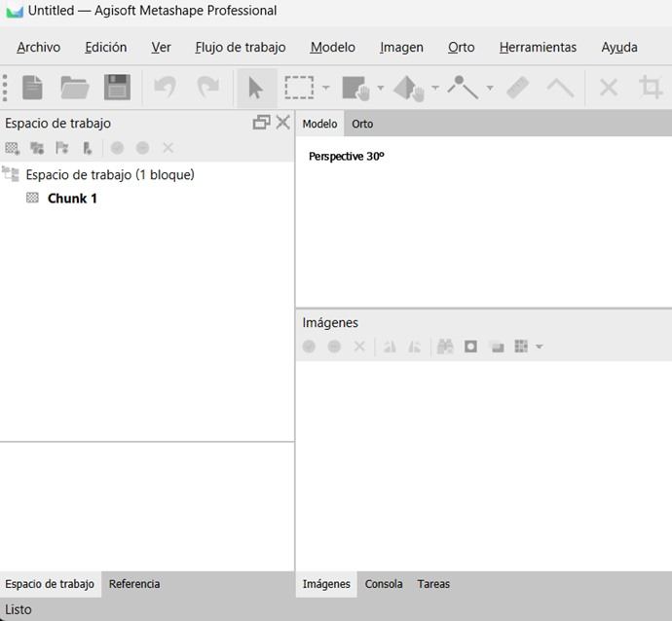Open the Archivo menu
This screenshot has width=672, height=621.
coord(39,47)
